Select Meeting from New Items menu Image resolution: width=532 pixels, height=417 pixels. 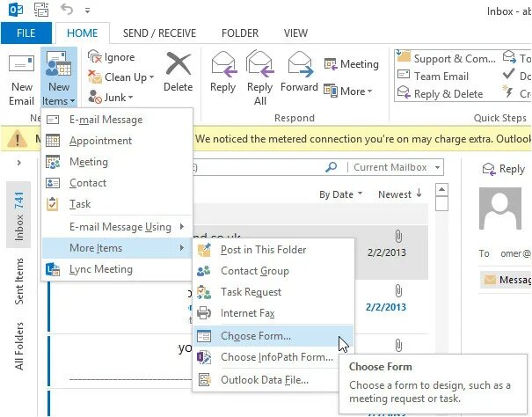[117, 162]
